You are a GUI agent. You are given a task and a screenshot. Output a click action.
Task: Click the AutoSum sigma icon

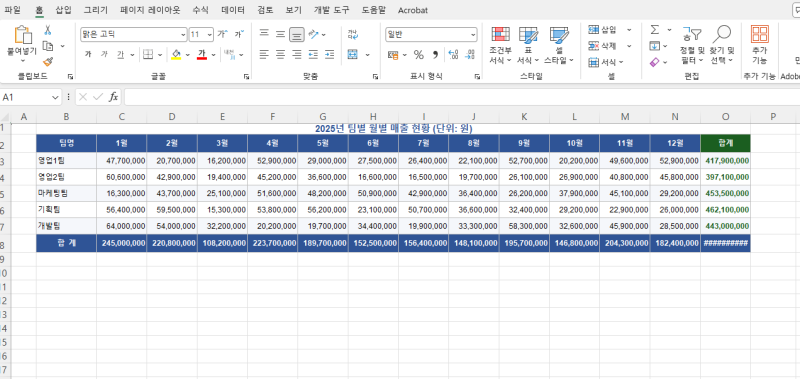click(655, 30)
